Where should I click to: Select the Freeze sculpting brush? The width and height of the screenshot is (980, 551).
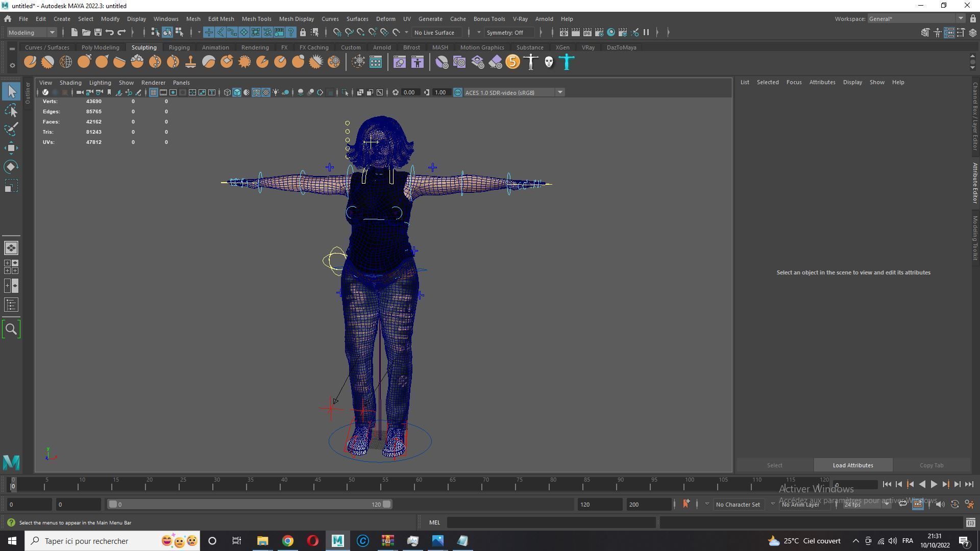coord(334,62)
